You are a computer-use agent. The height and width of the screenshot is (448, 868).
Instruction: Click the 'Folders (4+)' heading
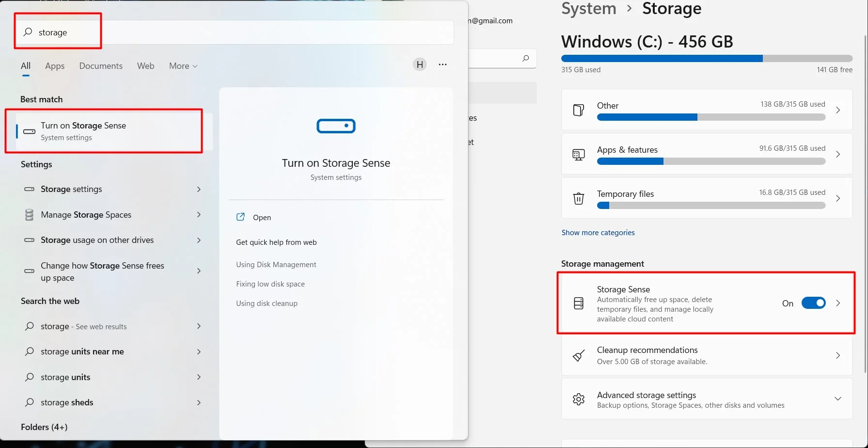44,427
